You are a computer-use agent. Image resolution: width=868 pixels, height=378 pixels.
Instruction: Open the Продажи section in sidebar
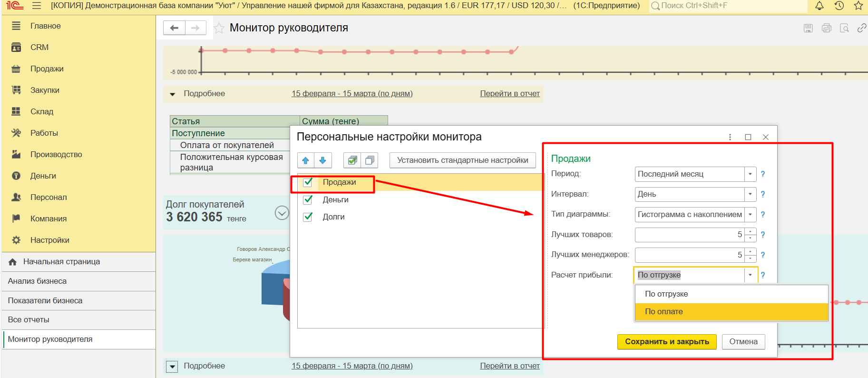47,69
